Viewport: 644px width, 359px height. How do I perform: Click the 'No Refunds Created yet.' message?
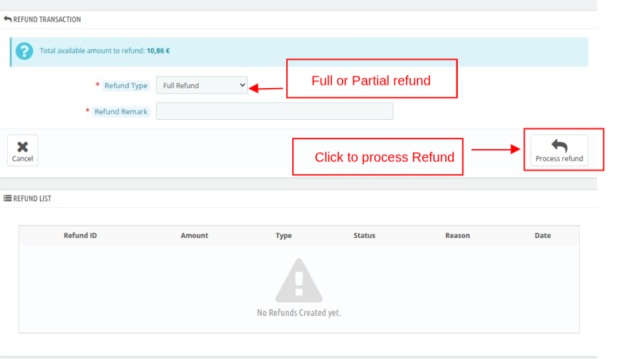[299, 313]
